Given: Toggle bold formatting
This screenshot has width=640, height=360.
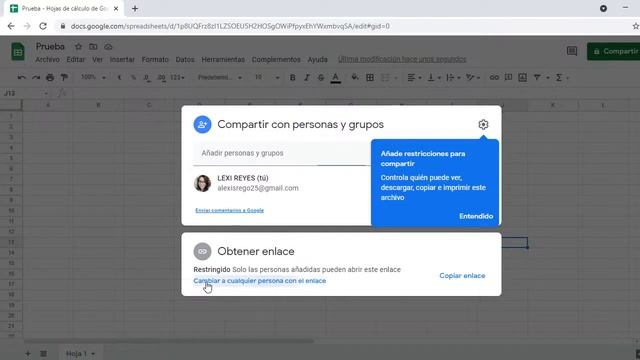Looking at the screenshot, I should [292, 78].
